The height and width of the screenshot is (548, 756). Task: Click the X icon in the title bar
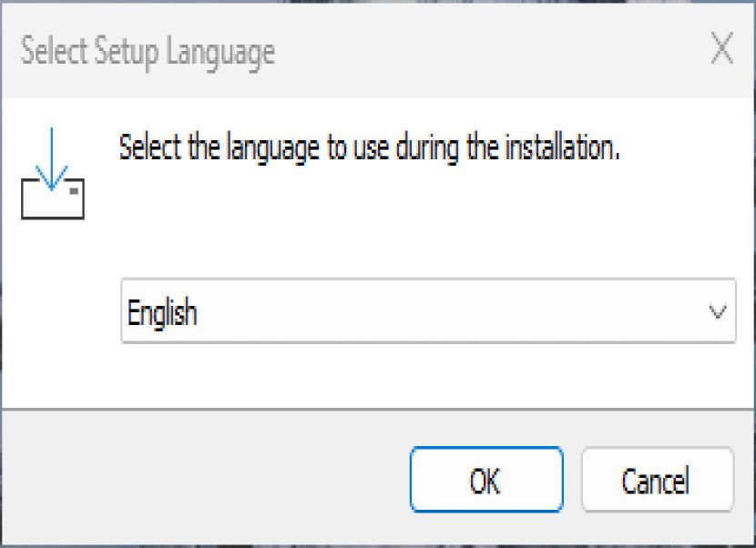(721, 48)
